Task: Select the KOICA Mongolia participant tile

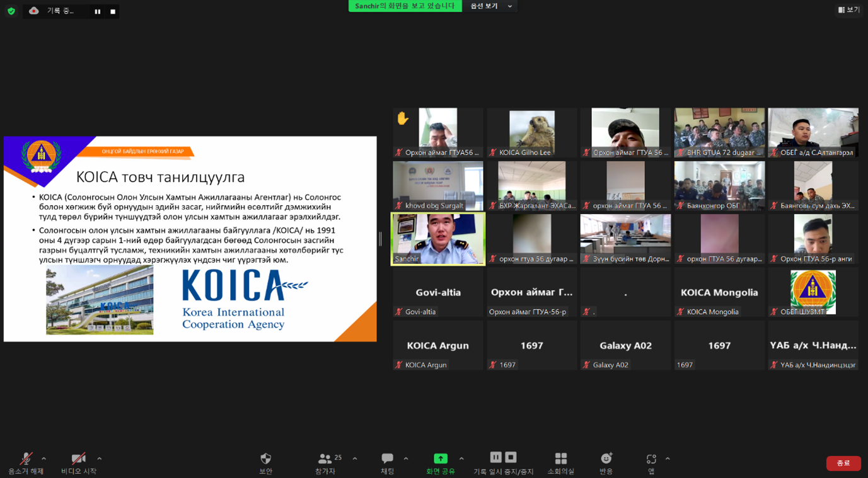Action: tap(719, 293)
